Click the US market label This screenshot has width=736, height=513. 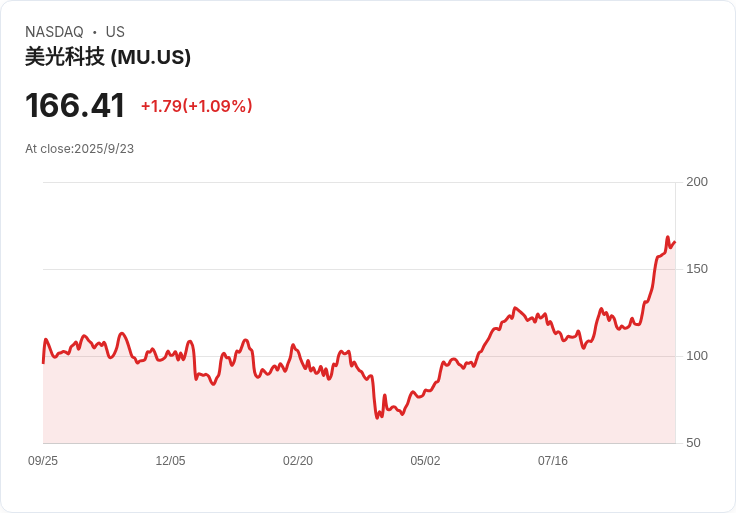pos(115,32)
